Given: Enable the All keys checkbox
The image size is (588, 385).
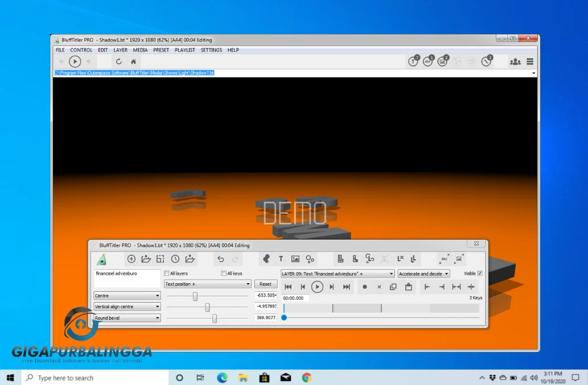Looking at the screenshot, I should click(x=223, y=274).
